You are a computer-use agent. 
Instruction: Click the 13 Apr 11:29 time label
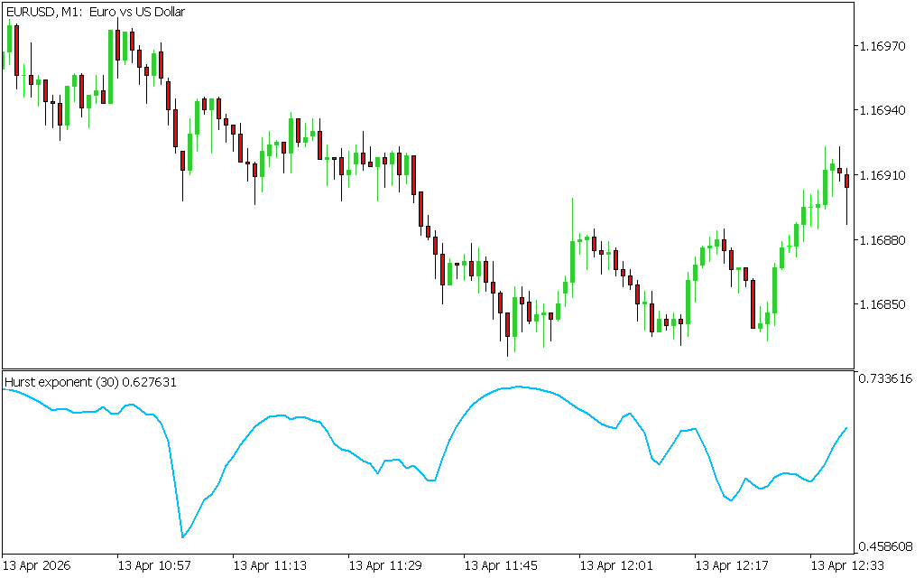point(385,566)
